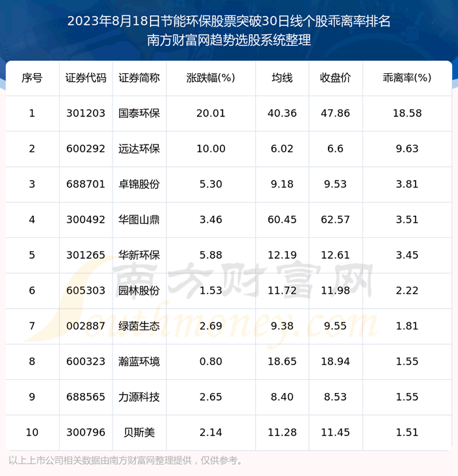Select stock code 688701
Screen dimensions: 458x476
pyautogui.click(x=86, y=184)
